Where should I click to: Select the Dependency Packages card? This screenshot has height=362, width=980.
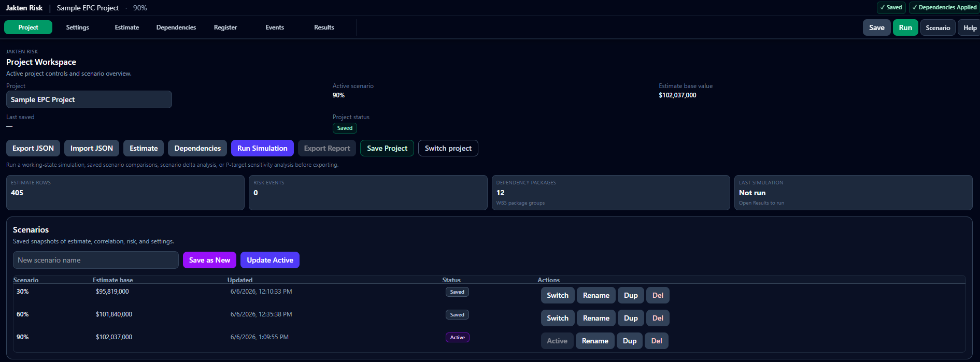click(x=611, y=193)
